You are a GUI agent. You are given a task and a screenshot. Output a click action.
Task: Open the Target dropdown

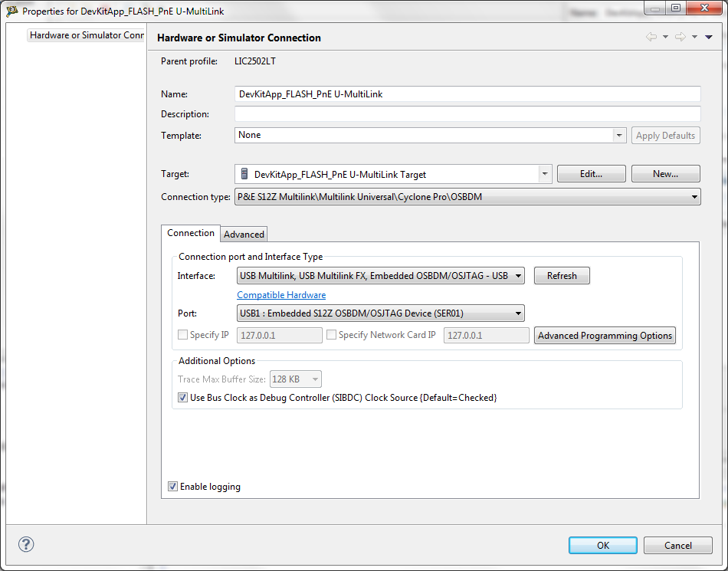tap(393, 174)
